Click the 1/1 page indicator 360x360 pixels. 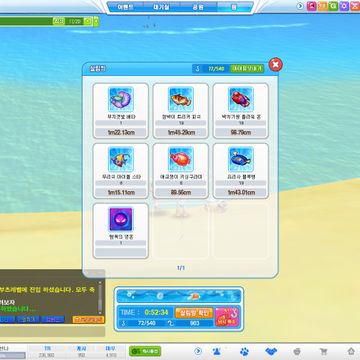click(181, 268)
